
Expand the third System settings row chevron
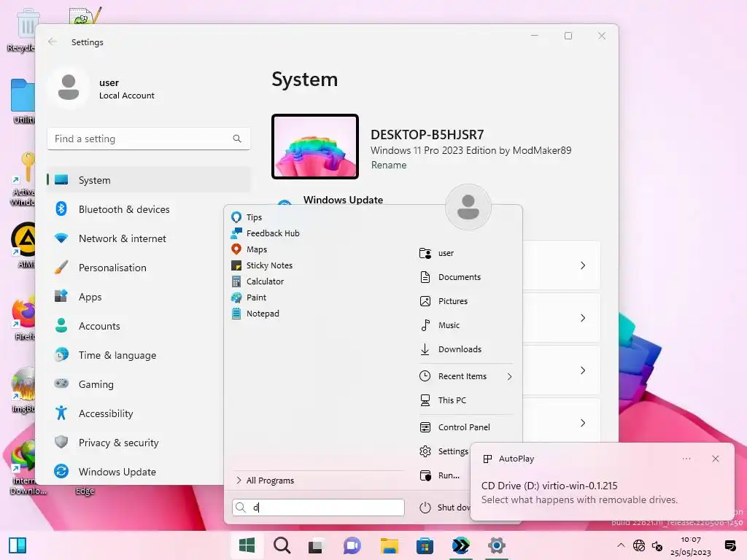pyautogui.click(x=583, y=370)
